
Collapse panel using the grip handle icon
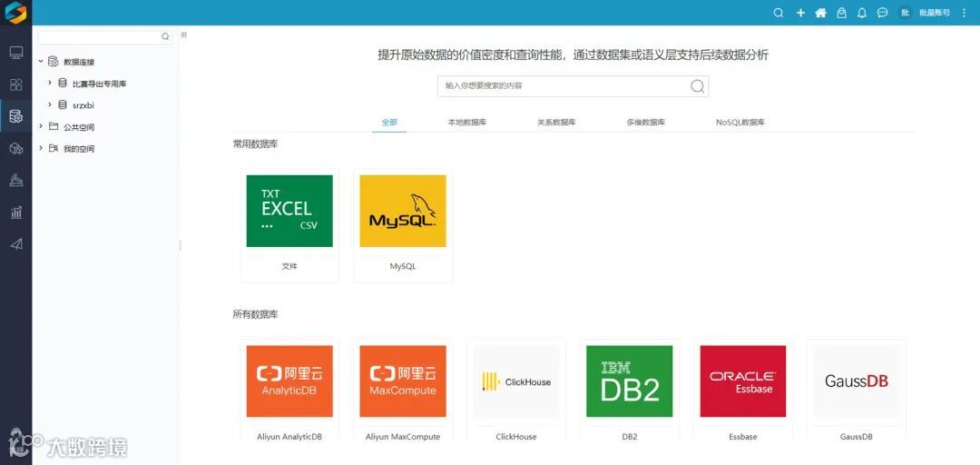click(x=183, y=35)
